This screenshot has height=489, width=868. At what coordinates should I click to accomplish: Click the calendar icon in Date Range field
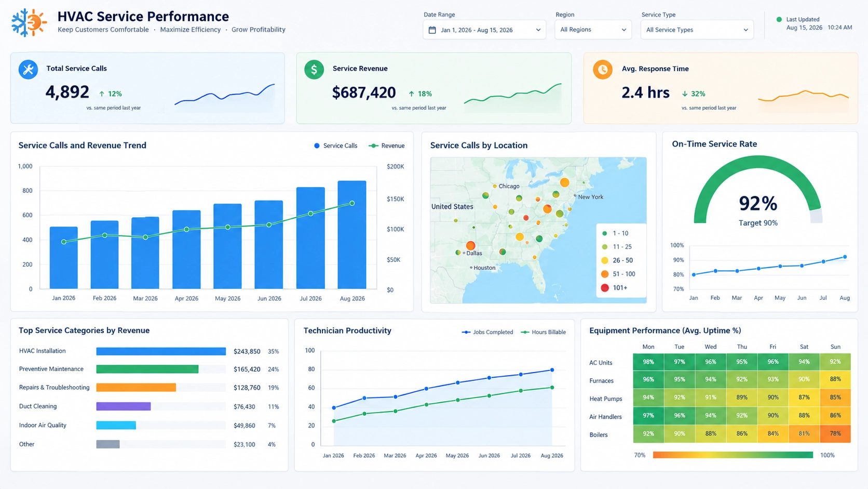click(x=432, y=30)
